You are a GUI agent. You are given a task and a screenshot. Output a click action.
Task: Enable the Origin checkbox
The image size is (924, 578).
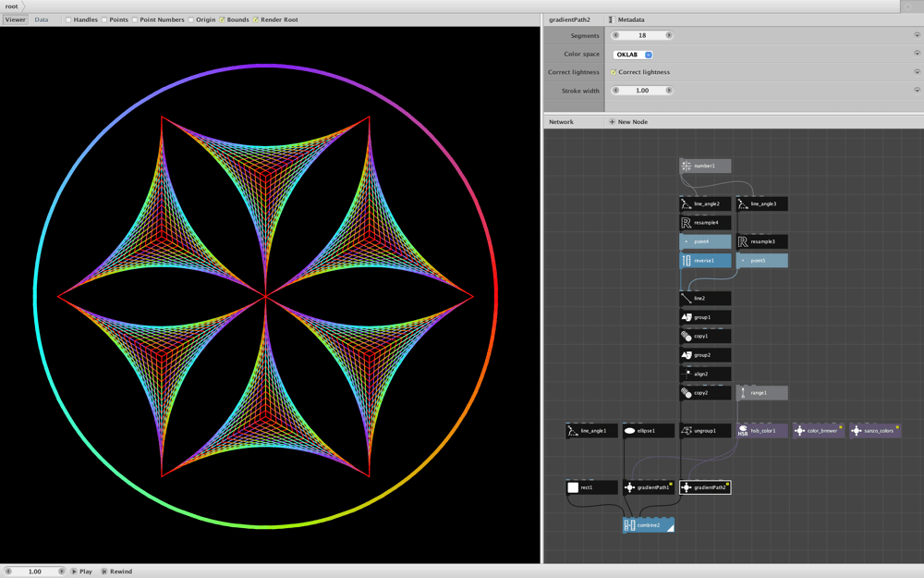click(x=191, y=19)
